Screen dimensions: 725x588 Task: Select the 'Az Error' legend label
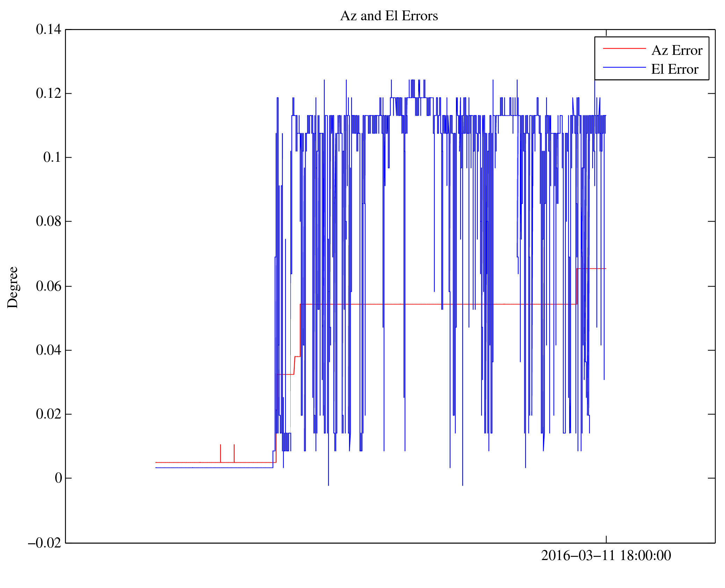pos(676,51)
